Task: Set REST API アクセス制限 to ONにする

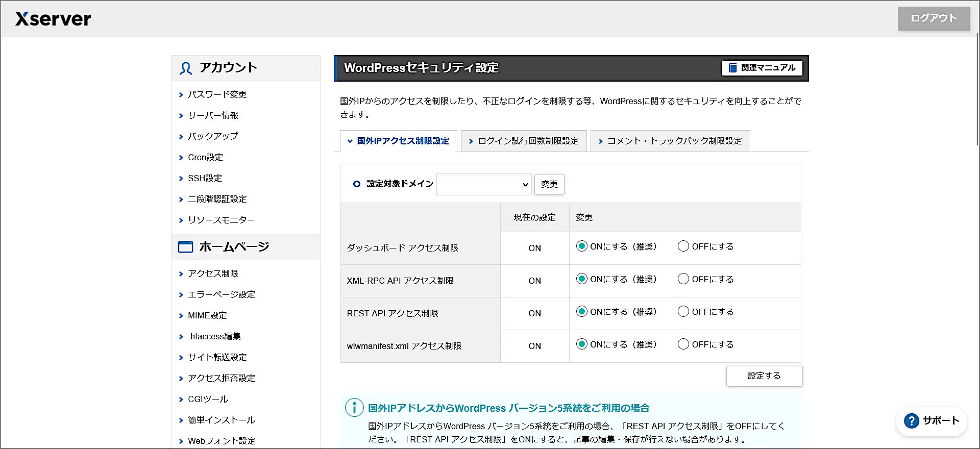Action: (581, 312)
